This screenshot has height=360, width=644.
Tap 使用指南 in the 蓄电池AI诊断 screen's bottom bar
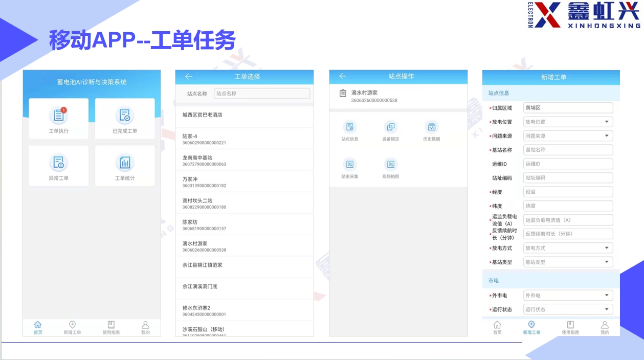pos(110,328)
